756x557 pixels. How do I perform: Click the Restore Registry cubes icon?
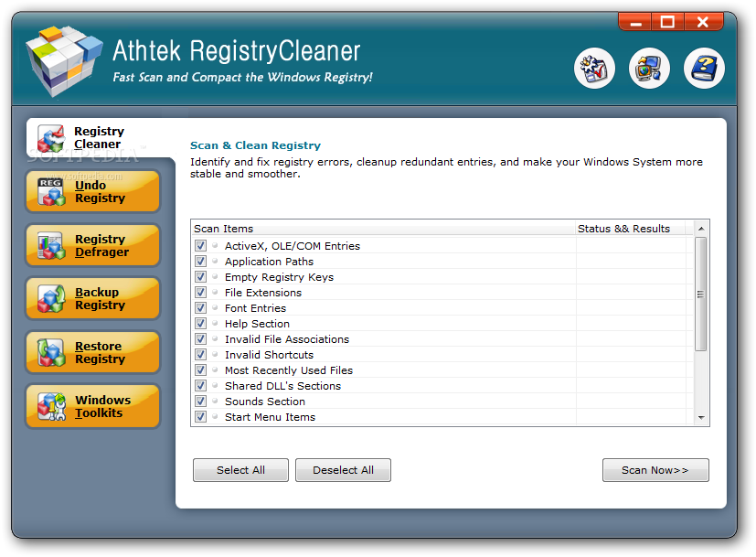coord(51,352)
